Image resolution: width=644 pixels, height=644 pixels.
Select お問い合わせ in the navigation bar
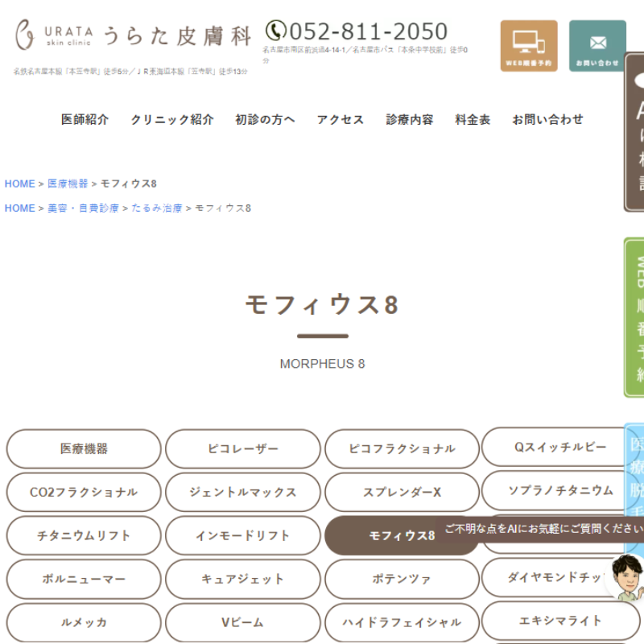point(547,119)
